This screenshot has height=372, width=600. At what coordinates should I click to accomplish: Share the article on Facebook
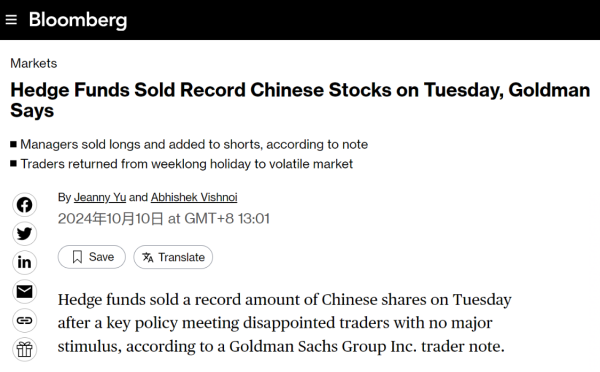pos(24,205)
